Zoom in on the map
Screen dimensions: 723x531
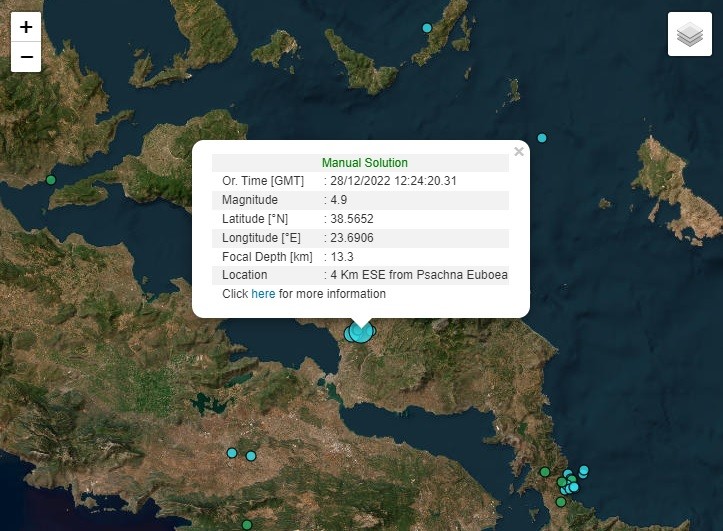(x=26, y=28)
